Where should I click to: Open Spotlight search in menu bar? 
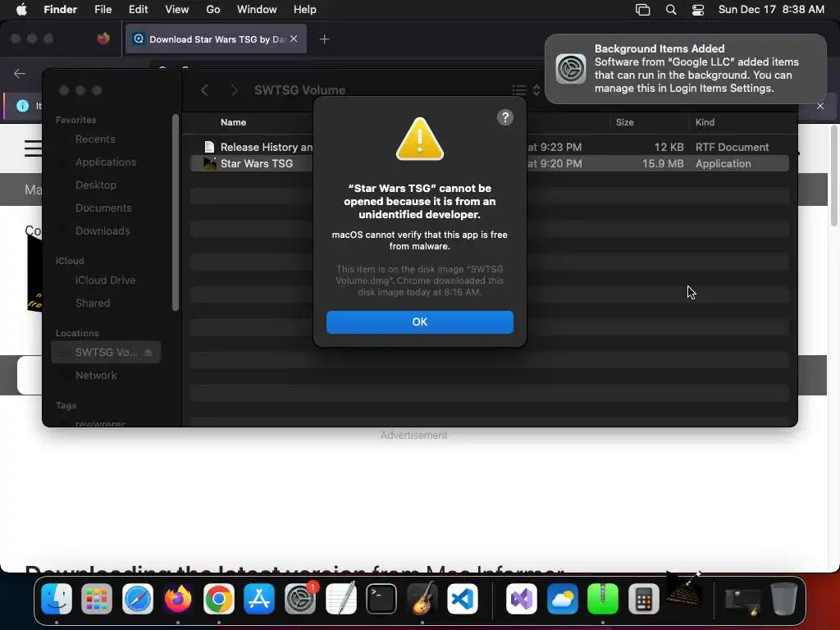tap(671, 10)
